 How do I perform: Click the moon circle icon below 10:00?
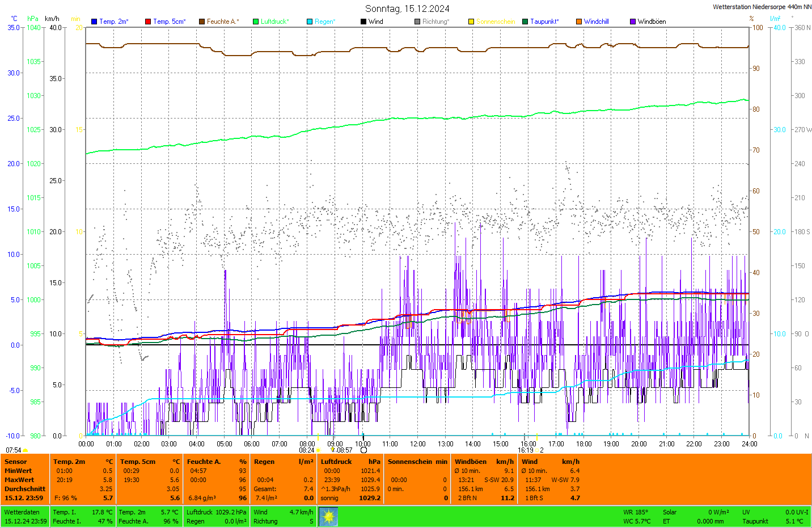click(x=363, y=450)
